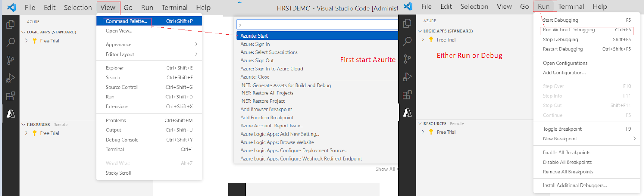Select Azurite: Close in command palette

317,77
